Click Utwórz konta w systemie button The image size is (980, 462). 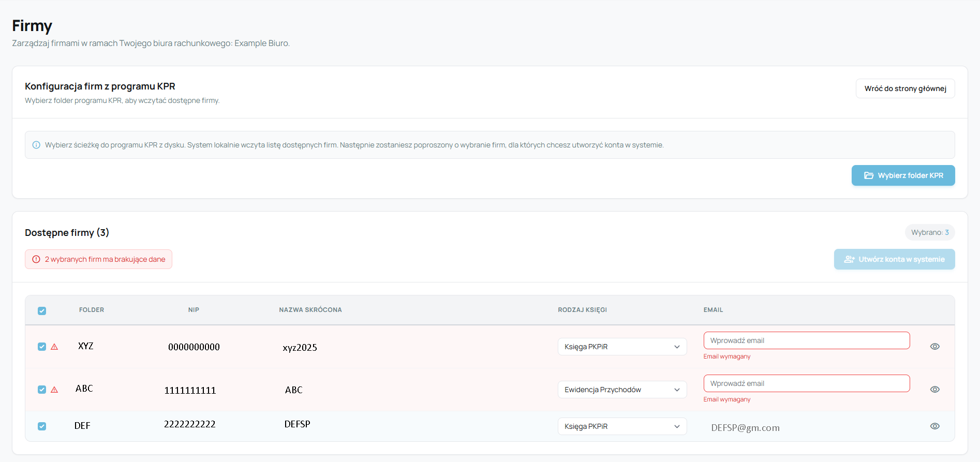point(894,259)
